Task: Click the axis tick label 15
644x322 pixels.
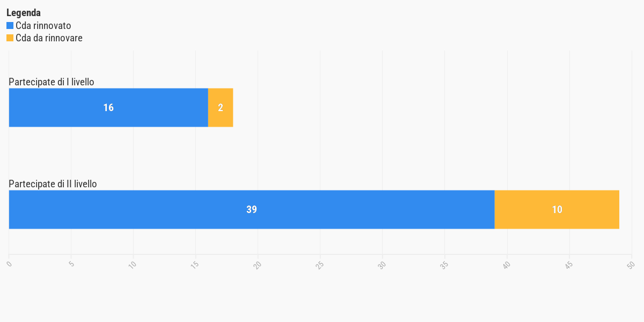Action: (195, 264)
